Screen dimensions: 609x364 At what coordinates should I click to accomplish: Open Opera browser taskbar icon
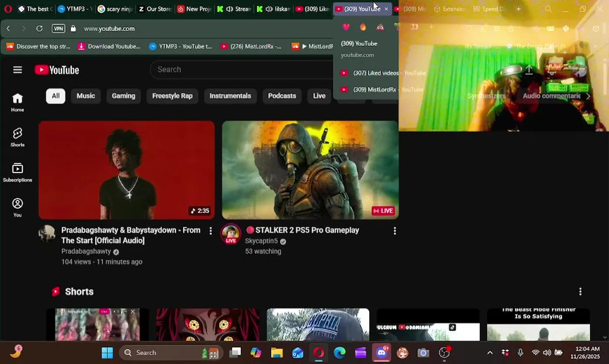click(319, 352)
